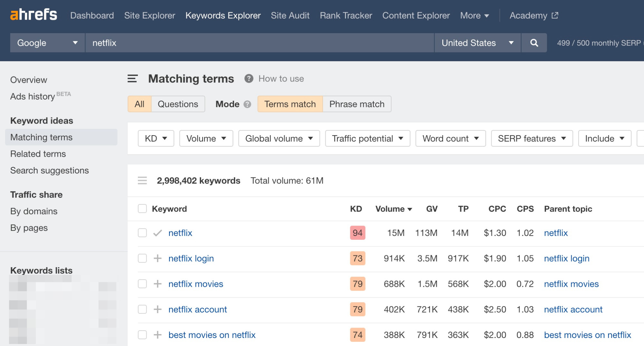Toggle the sidebar hamburger icon beside Matching terms
This screenshot has width=644, height=346.
(x=132, y=79)
